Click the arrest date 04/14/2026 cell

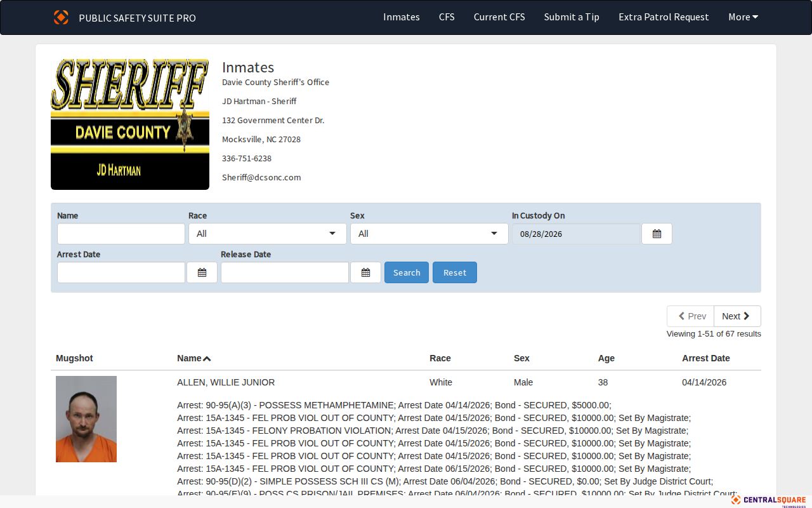coord(704,382)
